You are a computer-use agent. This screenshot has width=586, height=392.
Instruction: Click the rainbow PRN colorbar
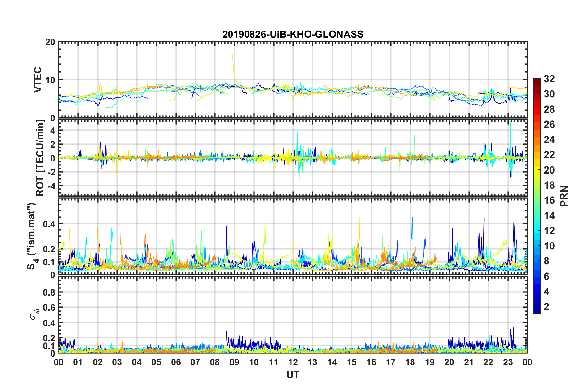click(537, 196)
